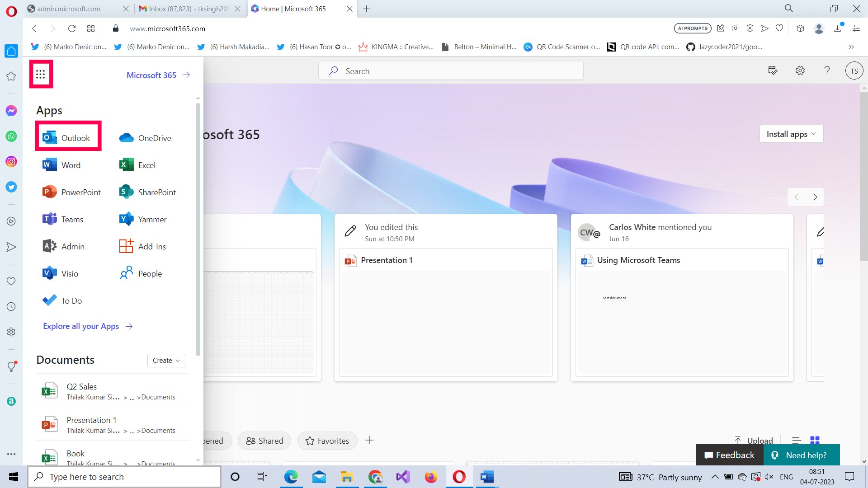
Task: Open Microsoft Edge from taskbar
Action: click(x=291, y=477)
